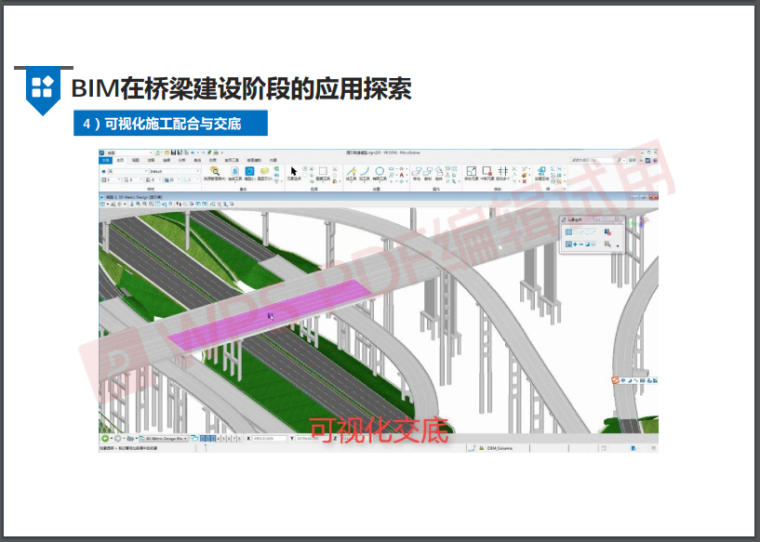Select the Break Element tool

point(487,172)
